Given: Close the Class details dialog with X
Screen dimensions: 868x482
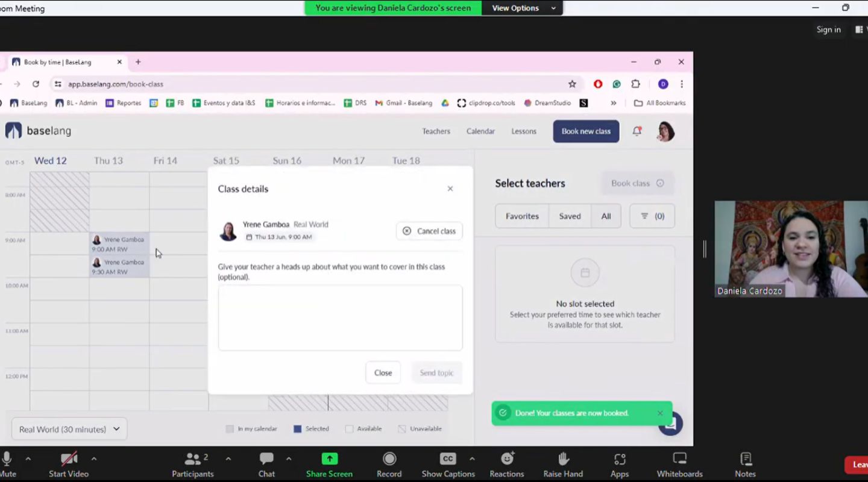Looking at the screenshot, I should [x=450, y=189].
